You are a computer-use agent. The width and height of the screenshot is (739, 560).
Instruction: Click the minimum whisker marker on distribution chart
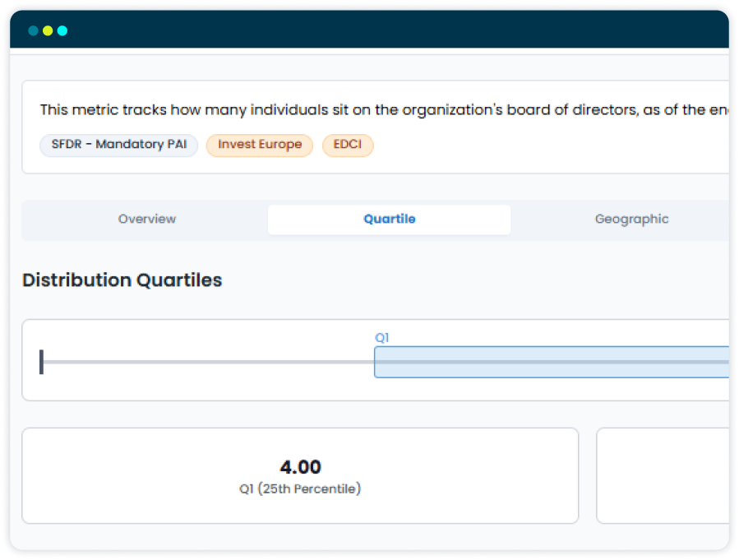pyautogui.click(x=41, y=362)
